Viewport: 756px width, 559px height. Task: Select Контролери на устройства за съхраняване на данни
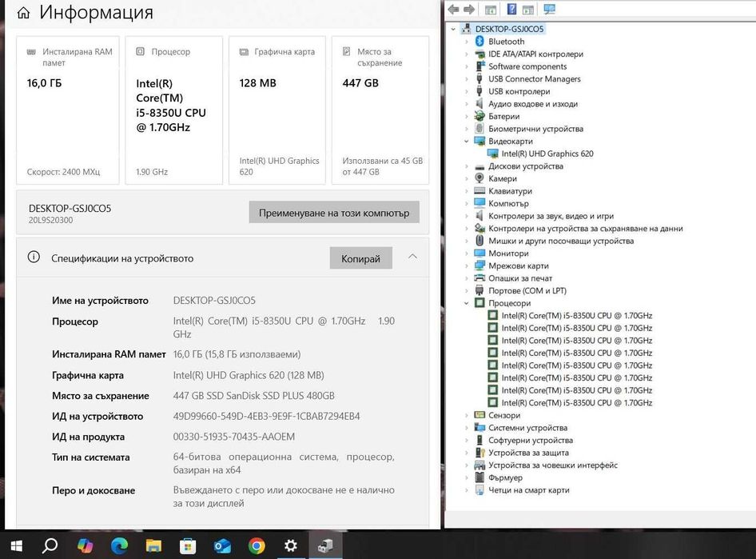pos(585,228)
